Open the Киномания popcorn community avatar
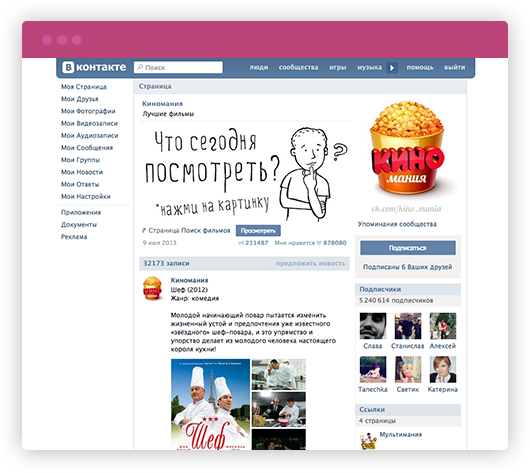The height and width of the screenshot is (473, 530). [407, 149]
